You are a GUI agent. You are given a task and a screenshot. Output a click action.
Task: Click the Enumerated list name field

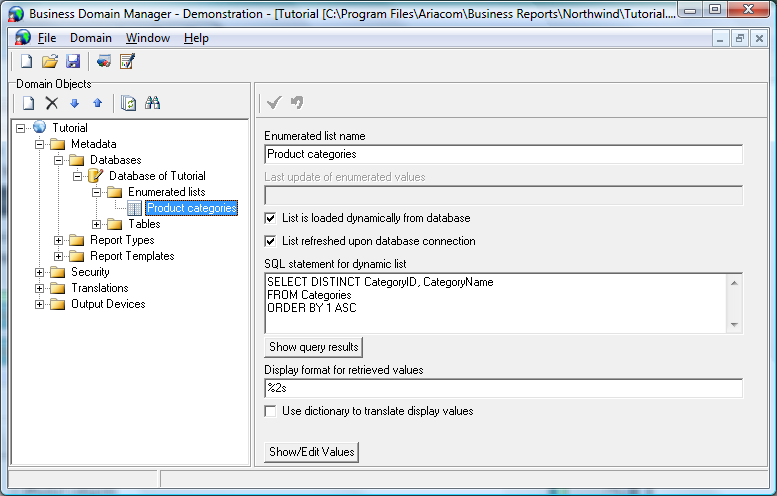pos(503,154)
